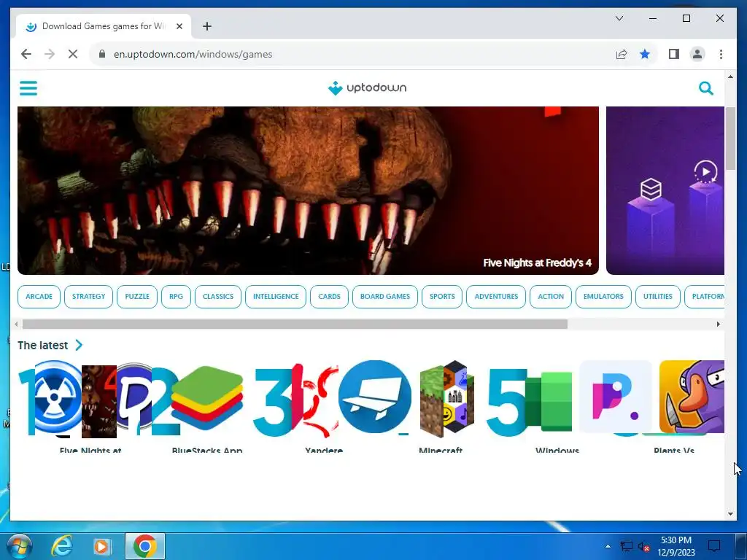Open the purple featured banner

665,190
